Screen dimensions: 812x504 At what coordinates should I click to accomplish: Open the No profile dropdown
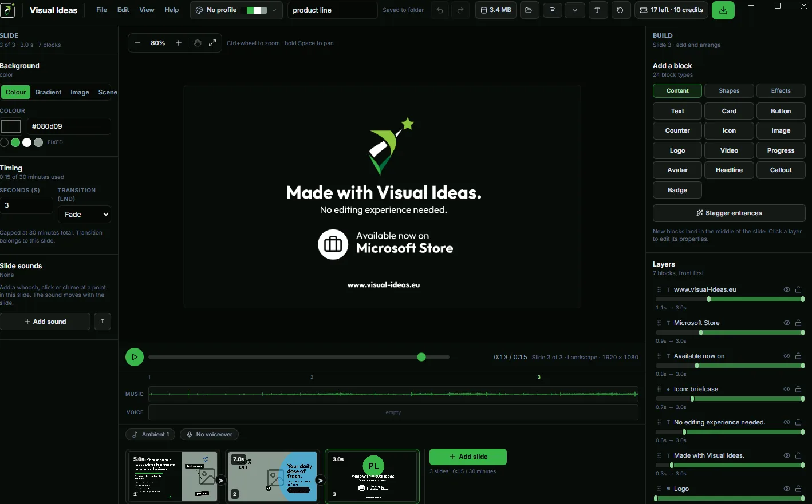236,10
